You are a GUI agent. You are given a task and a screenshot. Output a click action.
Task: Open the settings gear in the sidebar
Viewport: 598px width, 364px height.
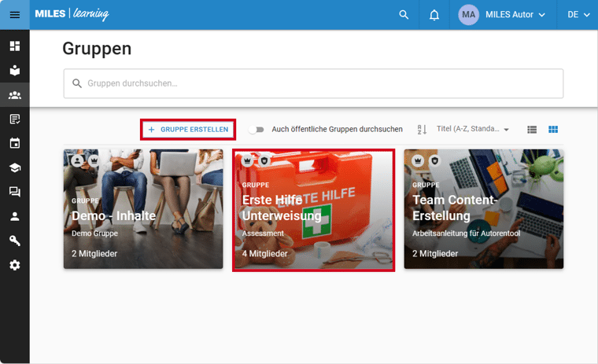[x=14, y=265]
